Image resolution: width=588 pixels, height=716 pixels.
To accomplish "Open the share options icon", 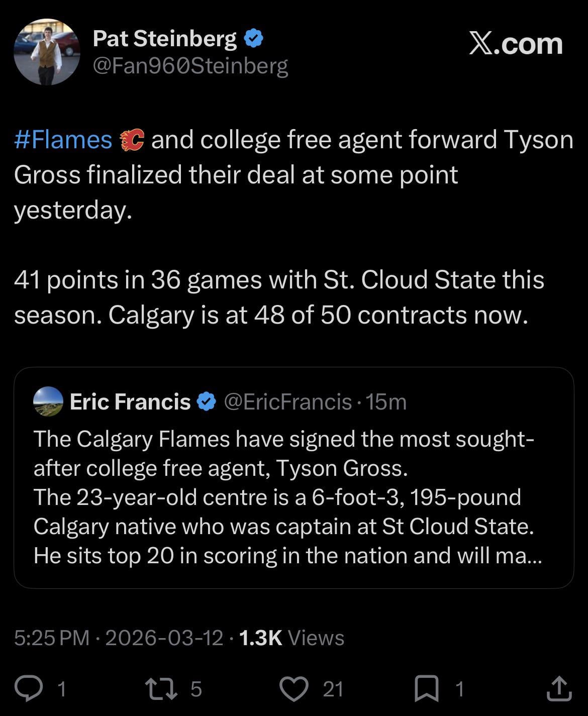I will click(x=559, y=688).
